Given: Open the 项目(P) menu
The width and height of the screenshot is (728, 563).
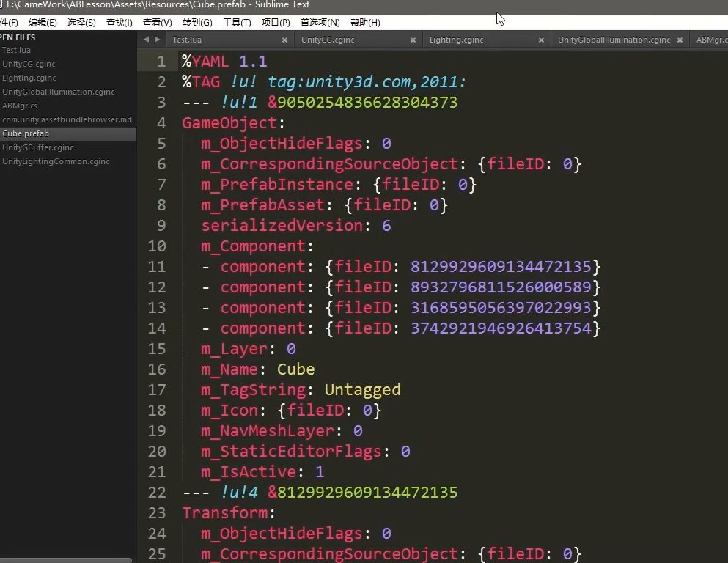Looking at the screenshot, I should (x=276, y=22).
